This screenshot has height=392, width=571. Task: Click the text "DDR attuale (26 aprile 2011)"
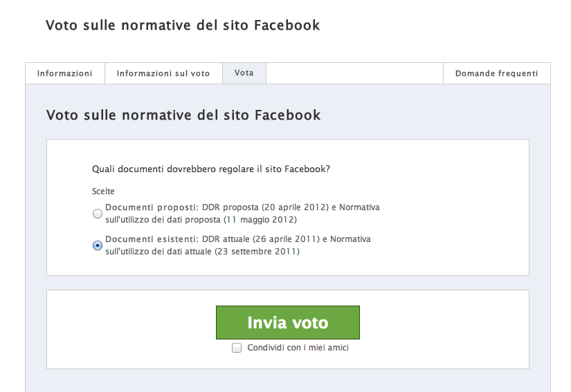(x=260, y=239)
